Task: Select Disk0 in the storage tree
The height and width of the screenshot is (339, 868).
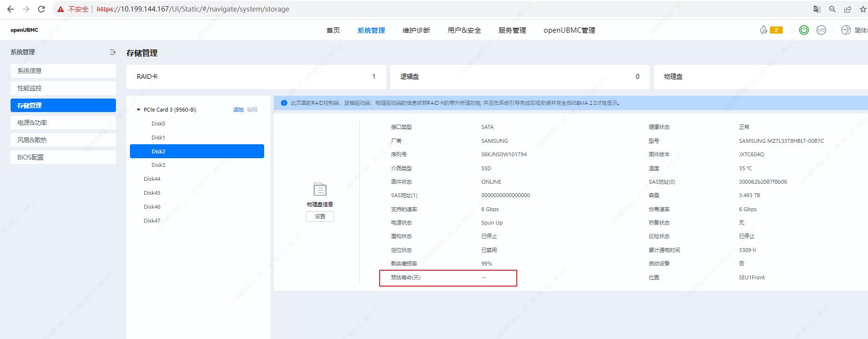Action: pos(158,124)
